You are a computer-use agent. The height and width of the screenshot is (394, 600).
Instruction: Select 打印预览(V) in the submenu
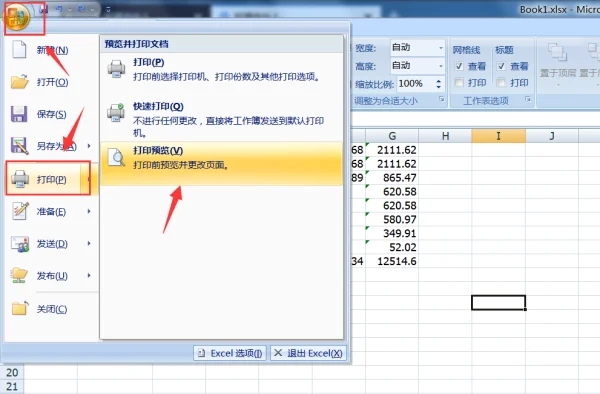tap(222, 164)
